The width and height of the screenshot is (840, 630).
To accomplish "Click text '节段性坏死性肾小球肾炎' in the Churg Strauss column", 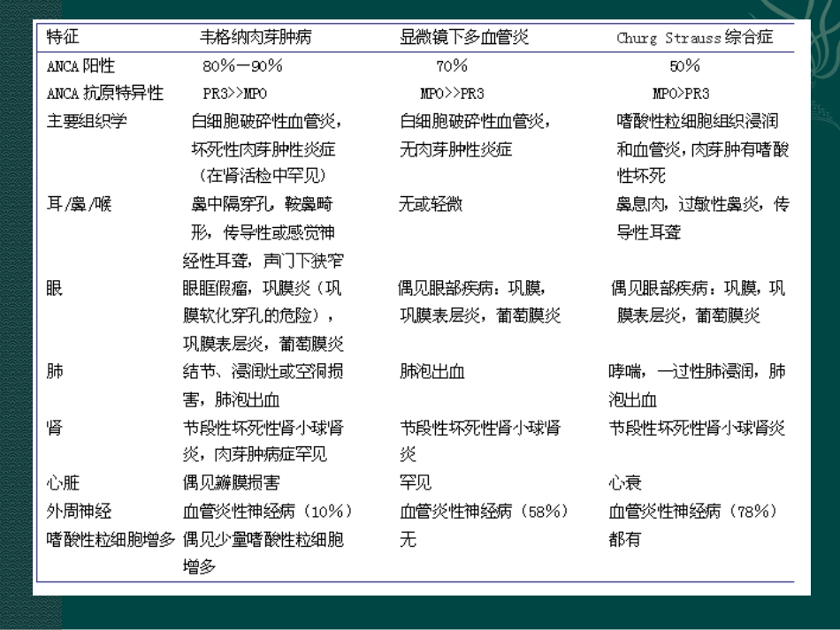I will pyautogui.click(x=697, y=428).
